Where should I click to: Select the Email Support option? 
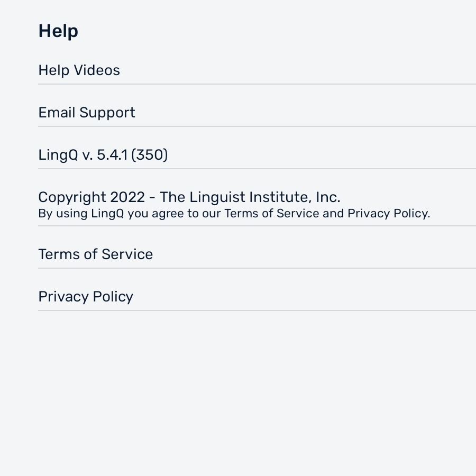257,113
